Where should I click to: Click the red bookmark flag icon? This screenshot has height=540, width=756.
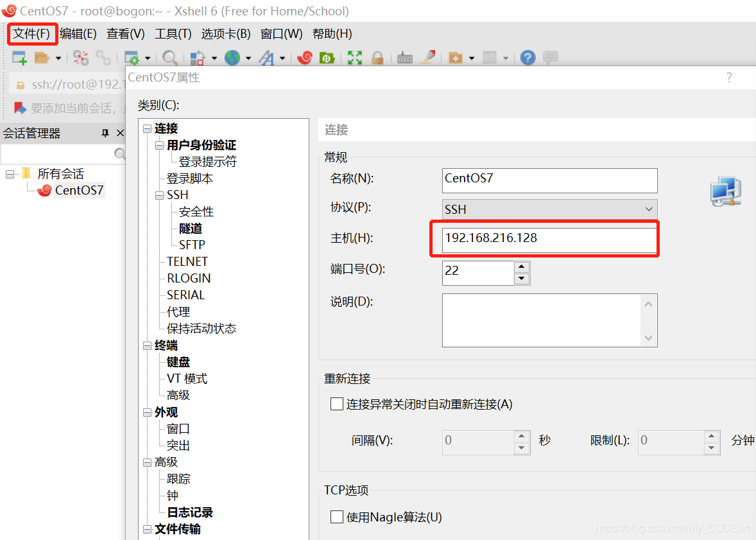click(x=19, y=108)
